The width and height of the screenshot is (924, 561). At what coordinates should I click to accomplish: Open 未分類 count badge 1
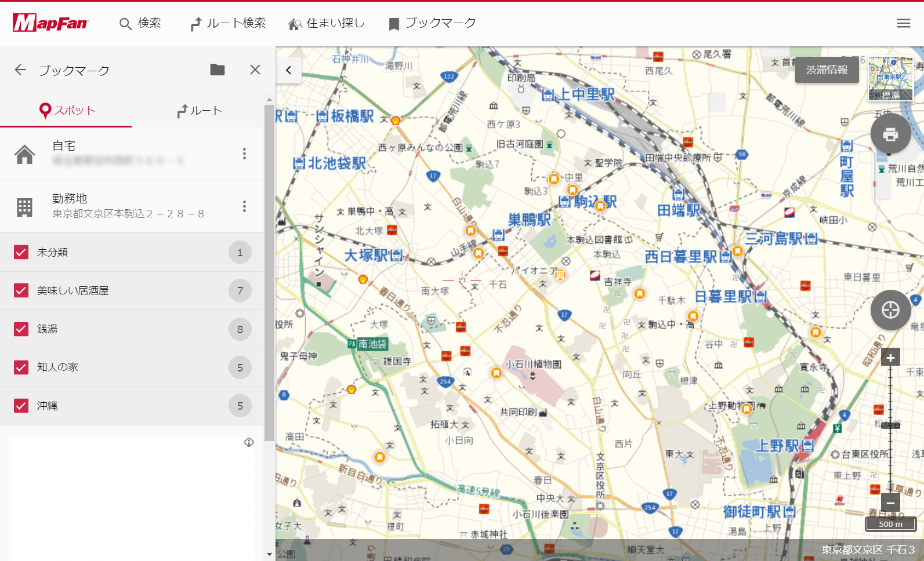pos(240,252)
